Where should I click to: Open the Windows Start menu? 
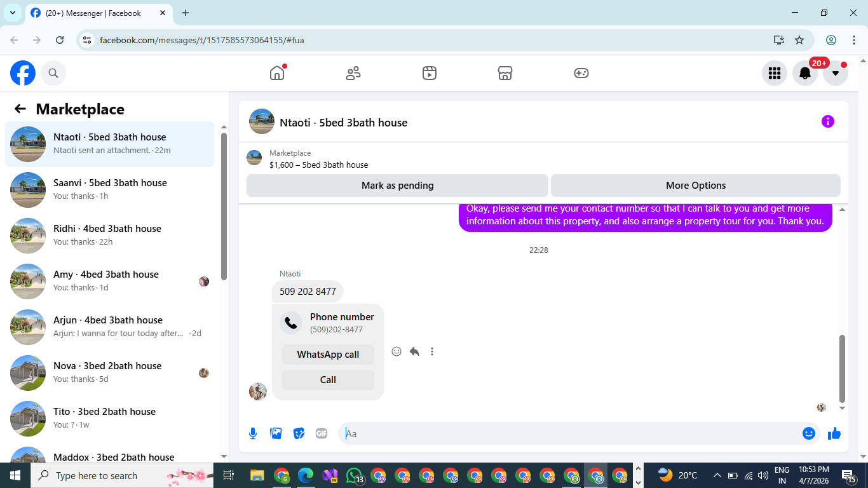pos(15,475)
